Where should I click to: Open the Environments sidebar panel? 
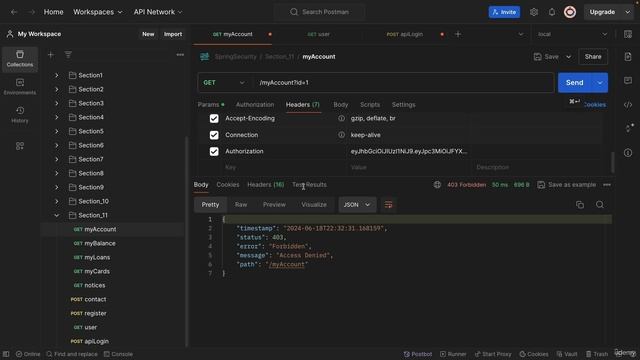pos(20,87)
